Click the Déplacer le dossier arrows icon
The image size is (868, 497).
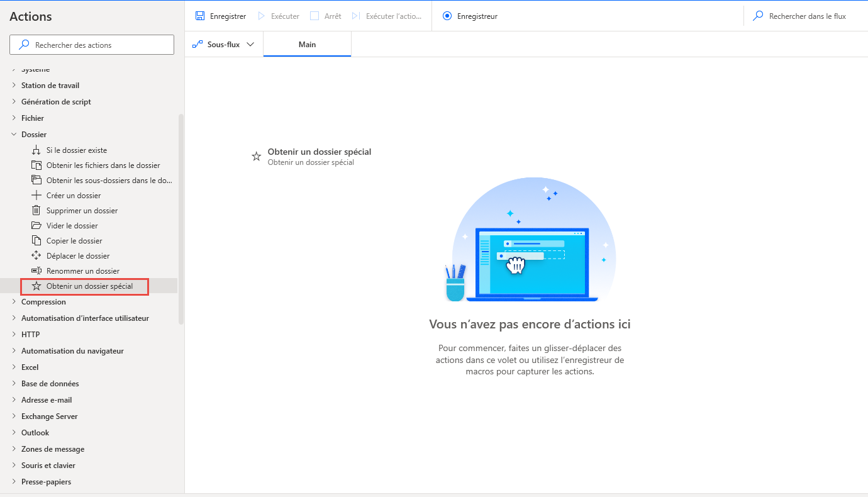tap(36, 256)
